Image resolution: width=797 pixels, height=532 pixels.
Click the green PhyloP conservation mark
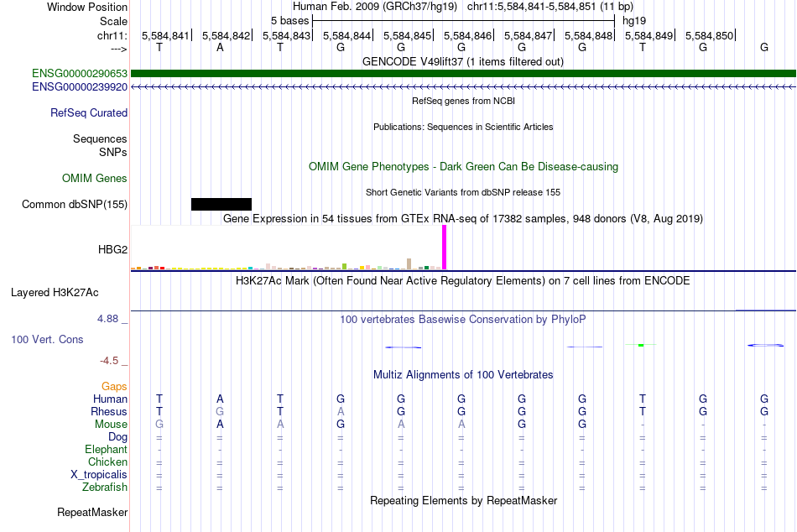point(641,346)
